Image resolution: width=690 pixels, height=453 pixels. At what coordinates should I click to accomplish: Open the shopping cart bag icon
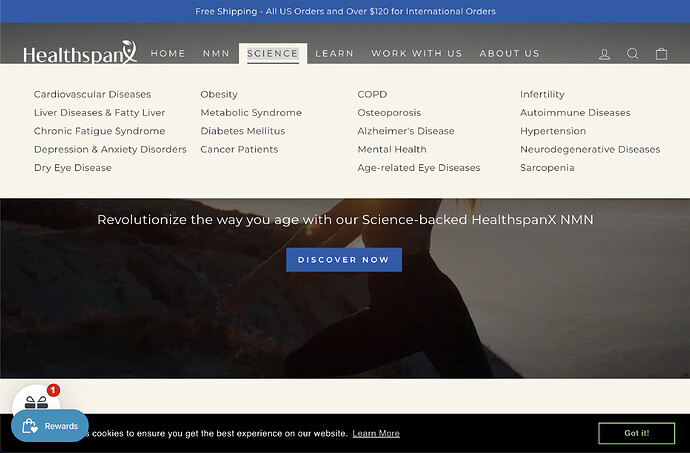click(x=661, y=54)
